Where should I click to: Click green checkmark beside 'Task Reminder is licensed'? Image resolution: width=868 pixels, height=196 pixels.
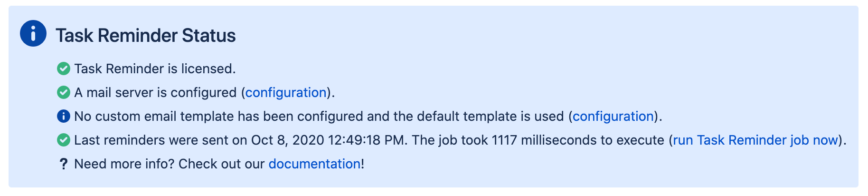click(64, 69)
